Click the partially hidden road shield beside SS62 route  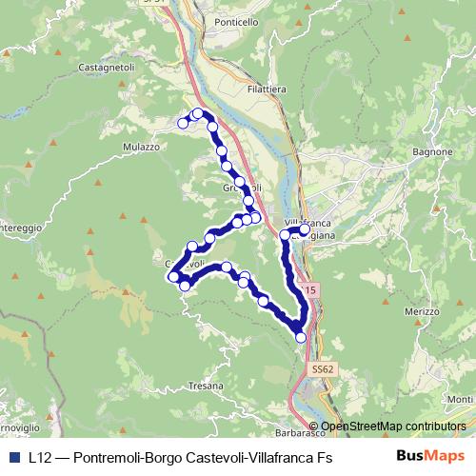pyautogui.click(x=308, y=289)
